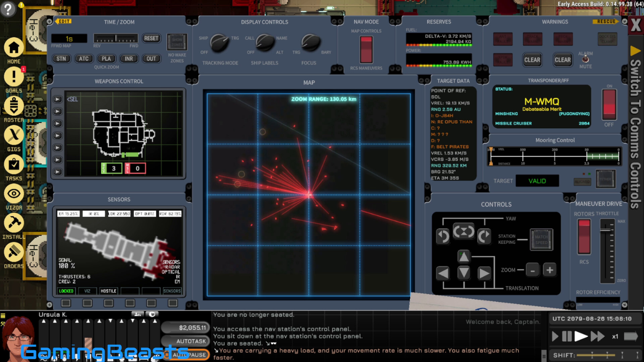Open the Roster sidebar icon
This screenshot has height=362, width=644.
[x=14, y=106]
